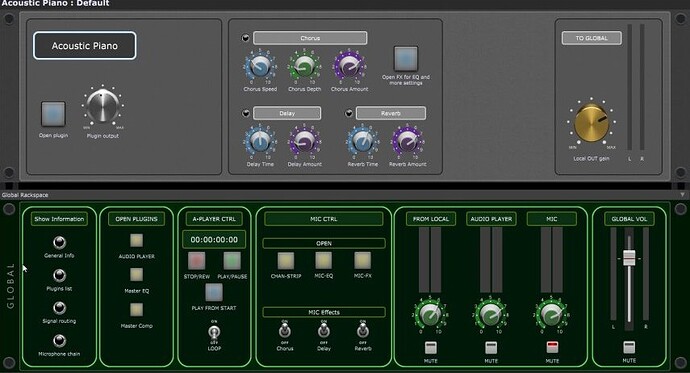
Task: Click the gold Local OUT gain knob
Action: (x=591, y=123)
